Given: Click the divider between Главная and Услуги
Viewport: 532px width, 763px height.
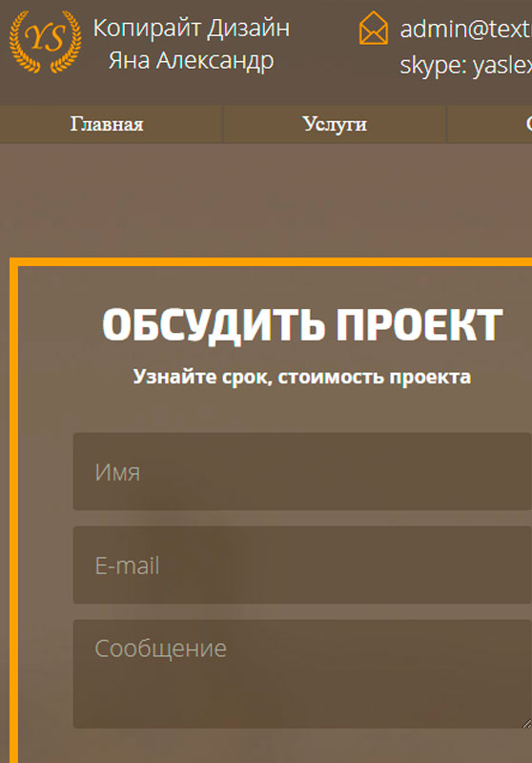Looking at the screenshot, I should tap(223, 124).
